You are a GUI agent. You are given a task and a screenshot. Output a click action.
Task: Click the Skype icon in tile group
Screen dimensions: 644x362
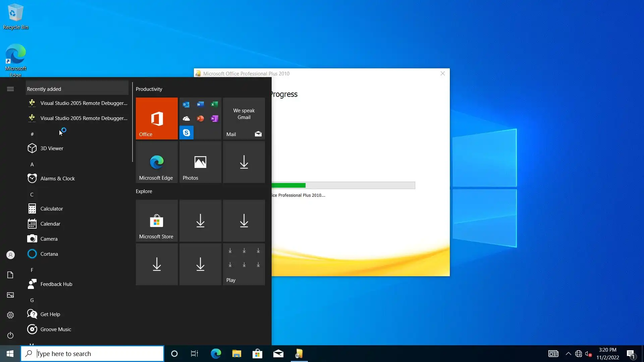point(186,133)
